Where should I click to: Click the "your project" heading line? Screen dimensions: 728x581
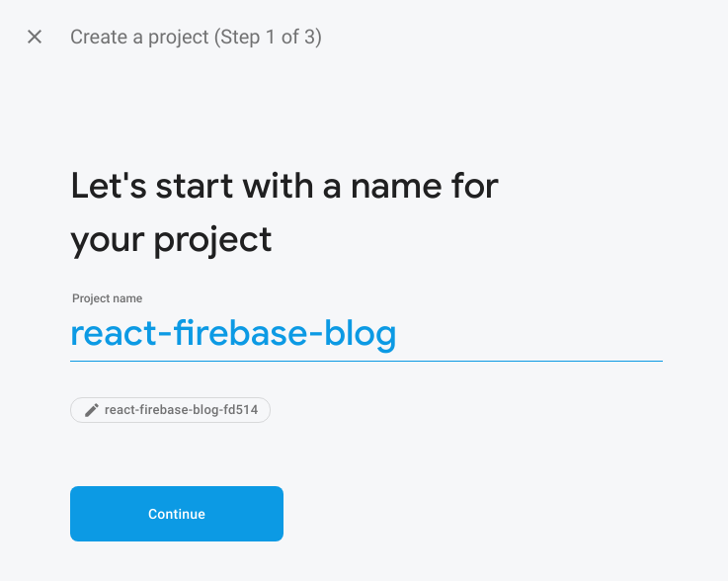click(171, 240)
